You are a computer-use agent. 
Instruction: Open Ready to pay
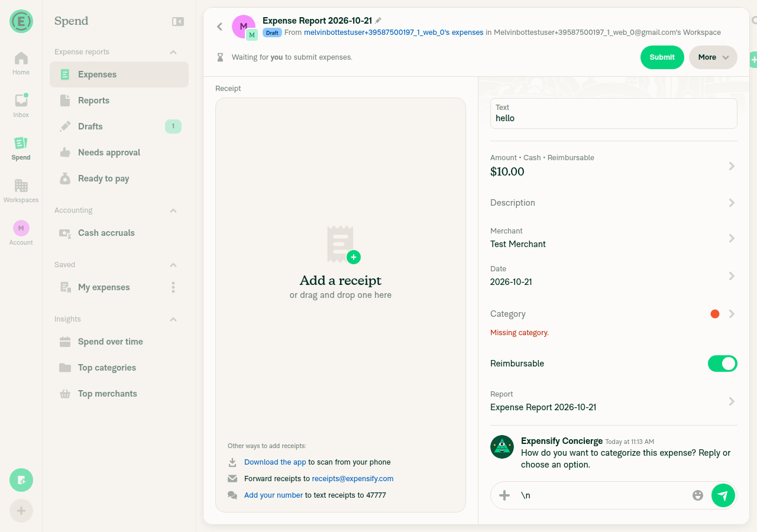pos(119,179)
